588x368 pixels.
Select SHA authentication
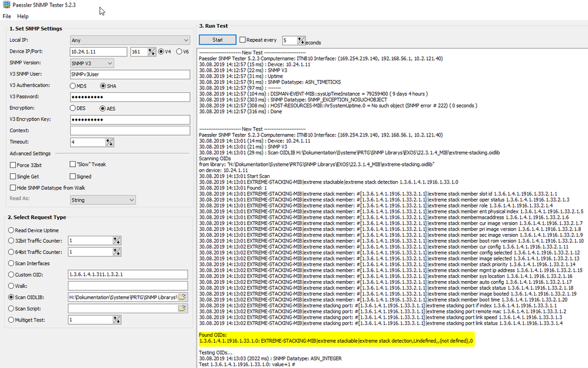103,86
